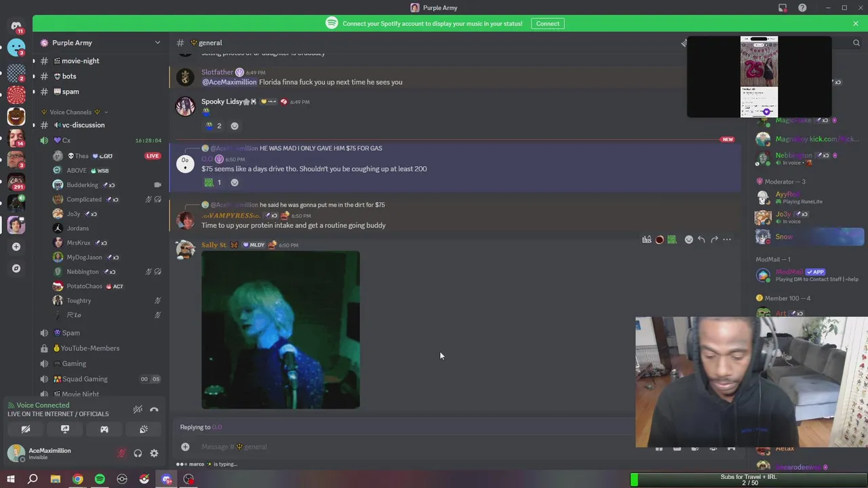Toggle noise suppression in voice panel
868x488 pixels.
(138, 409)
